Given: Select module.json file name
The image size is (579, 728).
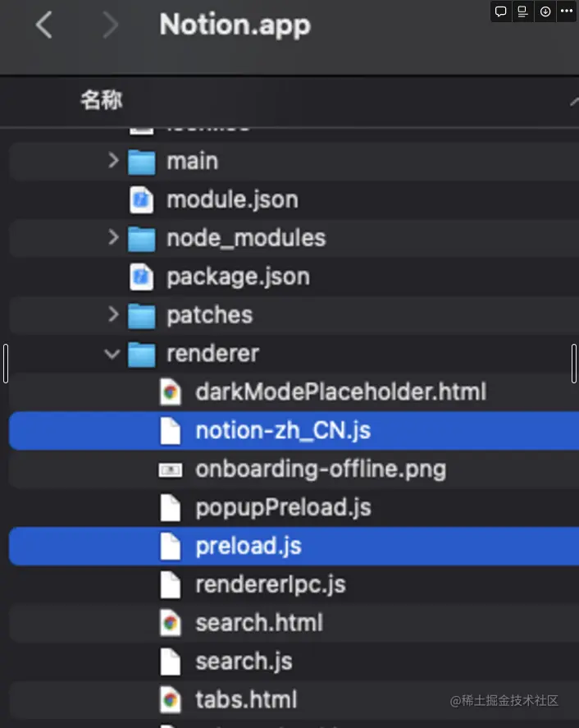Looking at the screenshot, I should point(232,199).
